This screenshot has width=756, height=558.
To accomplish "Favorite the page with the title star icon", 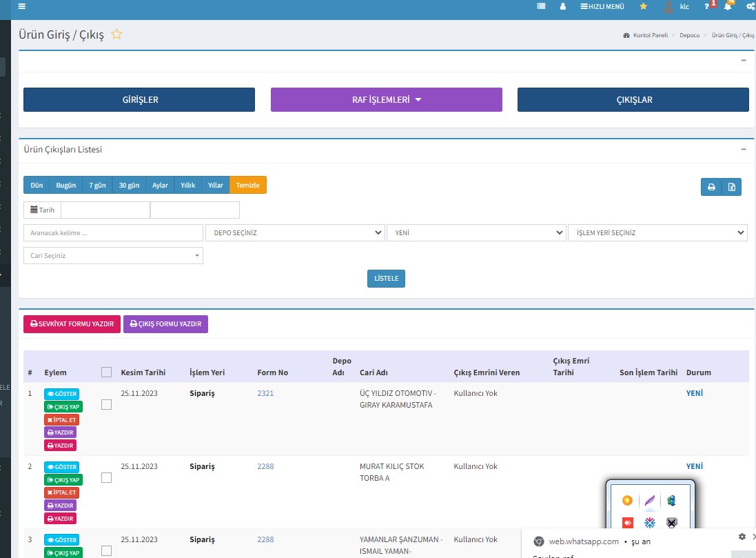I will pos(116,34).
